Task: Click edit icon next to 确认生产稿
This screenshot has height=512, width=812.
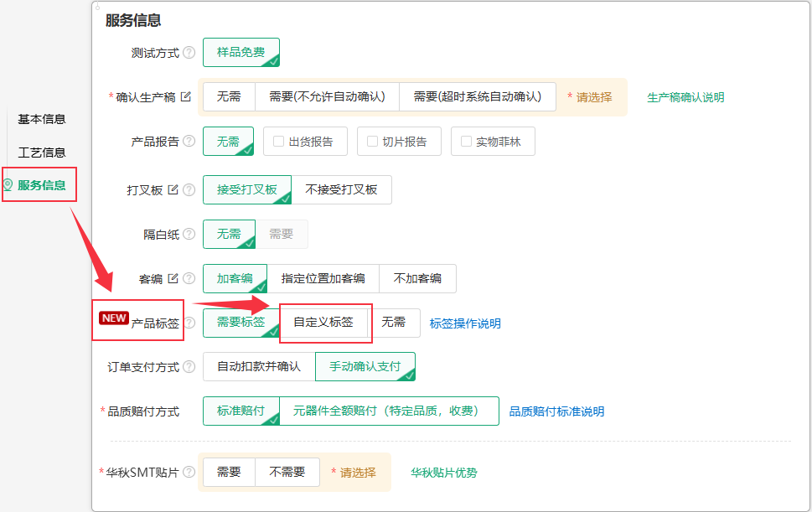Action: coord(186,97)
